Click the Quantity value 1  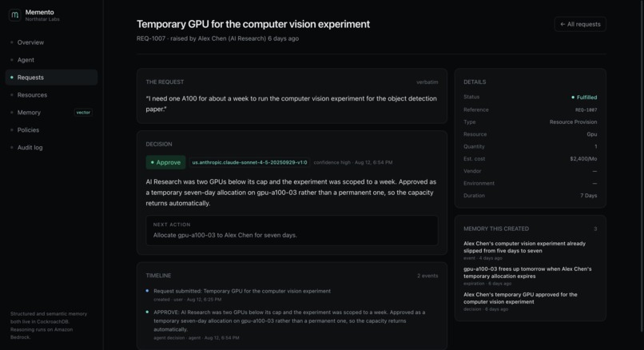pyautogui.click(x=595, y=147)
